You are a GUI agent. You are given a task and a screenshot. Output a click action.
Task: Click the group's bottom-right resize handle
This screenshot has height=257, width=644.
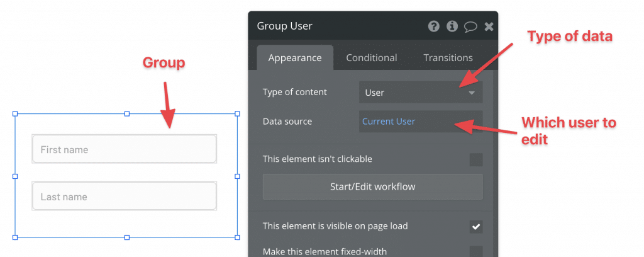coord(237,237)
